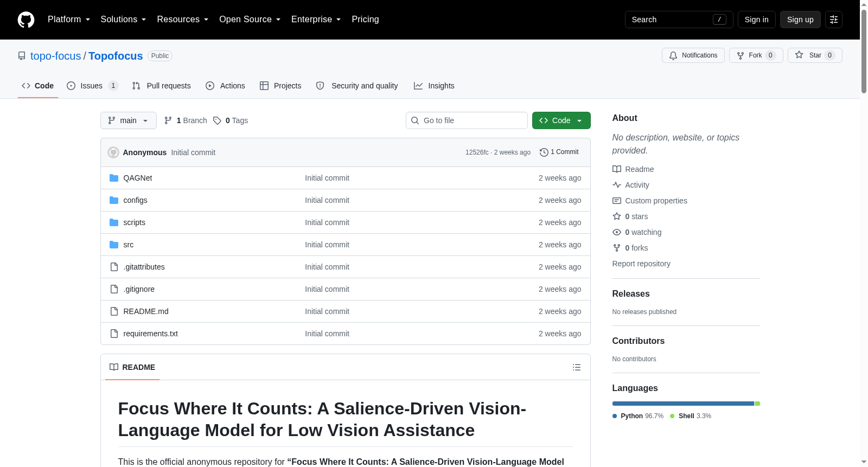This screenshot has width=868, height=467.
Task: Click the pulse icon beside Activity
Action: pyautogui.click(x=617, y=185)
